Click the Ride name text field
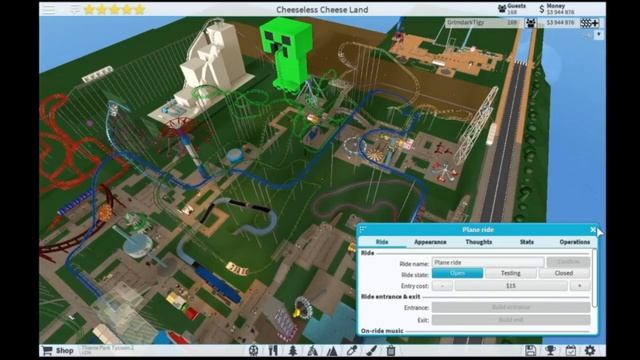640x360 pixels. (x=488, y=262)
